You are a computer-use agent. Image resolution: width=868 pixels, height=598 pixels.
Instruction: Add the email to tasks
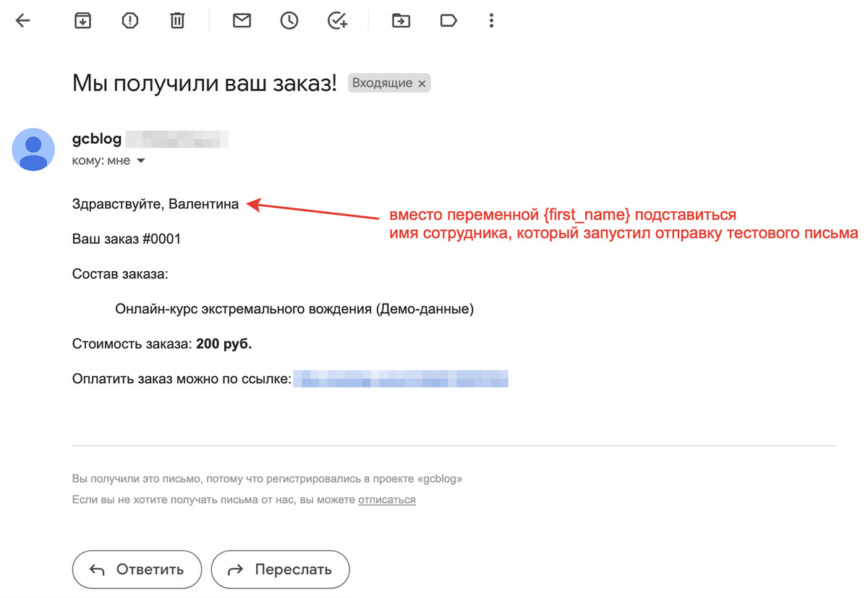coord(337,21)
